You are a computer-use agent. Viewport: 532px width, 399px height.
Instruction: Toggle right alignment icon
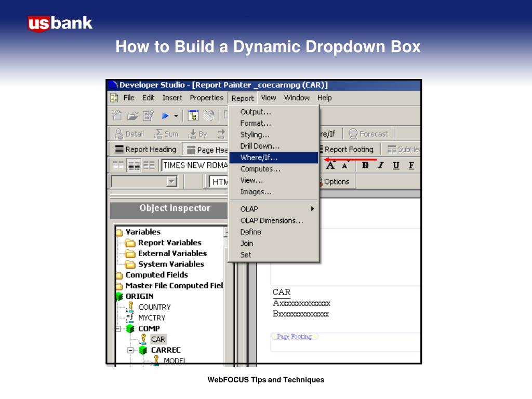point(149,166)
